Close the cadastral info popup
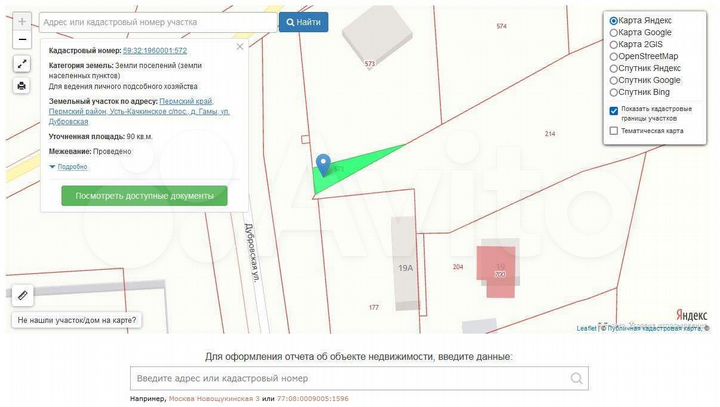Screen dimensions: 720x407 point(239,46)
